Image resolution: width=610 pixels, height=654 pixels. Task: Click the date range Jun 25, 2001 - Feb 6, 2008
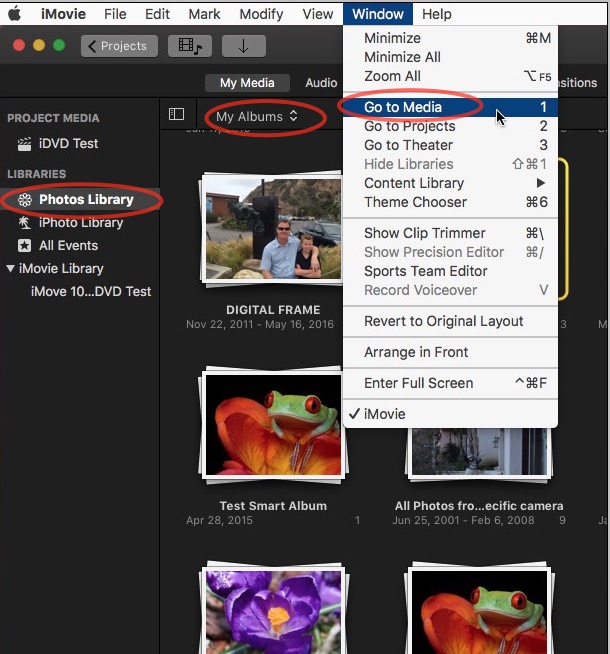point(463,521)
